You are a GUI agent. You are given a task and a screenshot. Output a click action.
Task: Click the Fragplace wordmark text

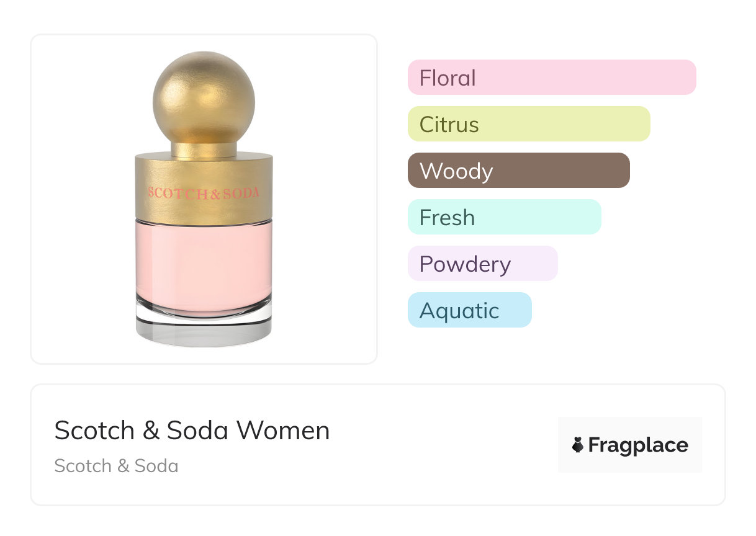click(638, 445)
